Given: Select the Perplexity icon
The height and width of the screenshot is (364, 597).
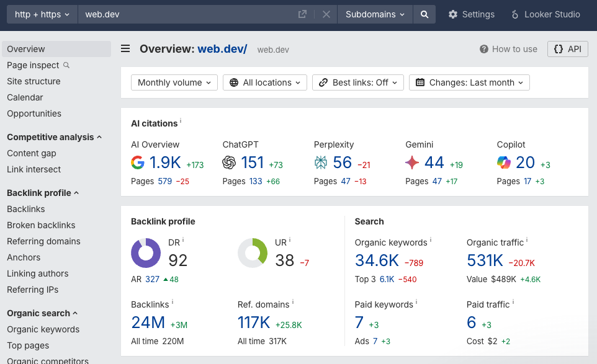Looking at the screenshot, I should pos(320,162).
